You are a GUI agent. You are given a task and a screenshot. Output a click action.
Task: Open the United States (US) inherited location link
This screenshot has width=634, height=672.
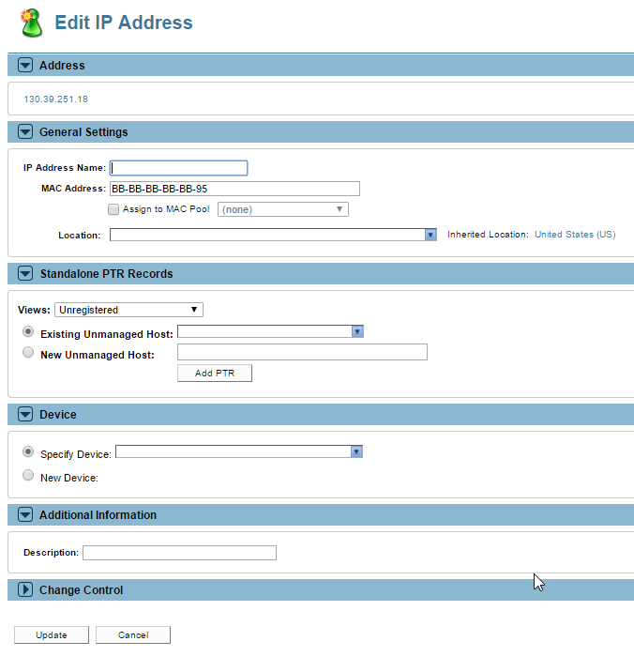tap(575, 235)
